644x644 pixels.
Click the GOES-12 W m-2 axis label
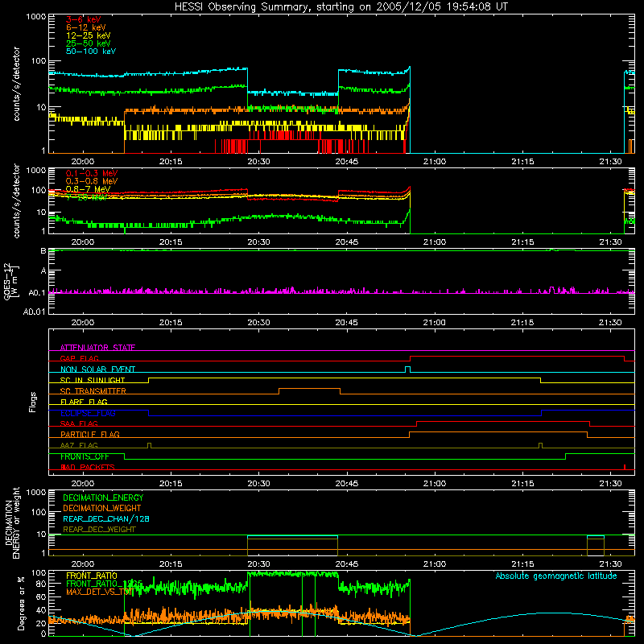coord(10,281)
